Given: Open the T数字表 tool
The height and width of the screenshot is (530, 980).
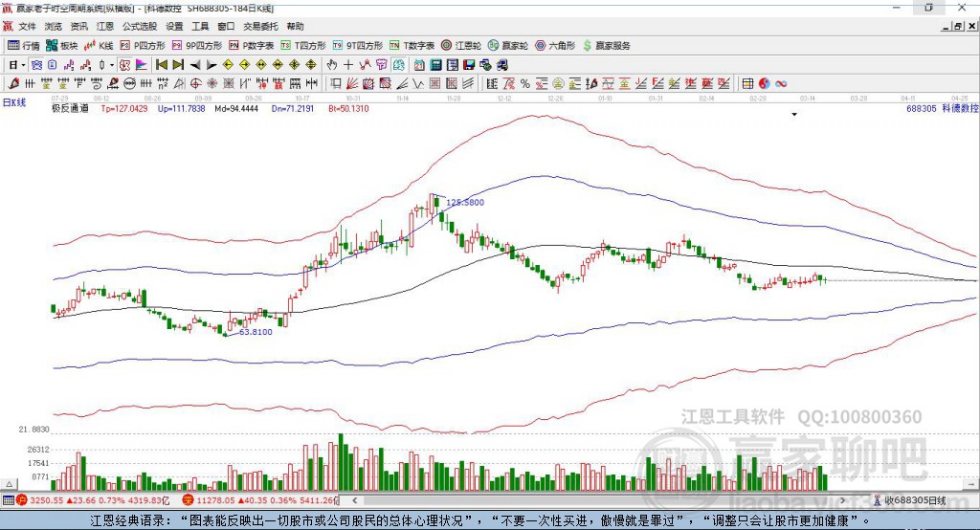Looking at the screenshot, I should tap(412, 46).
